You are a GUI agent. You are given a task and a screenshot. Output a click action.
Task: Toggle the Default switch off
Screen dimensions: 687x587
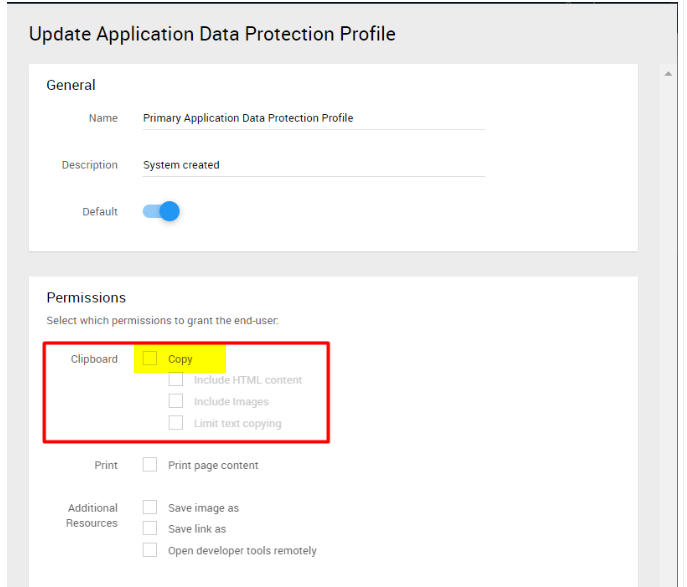pyautogui.click(x=161, y=212)
